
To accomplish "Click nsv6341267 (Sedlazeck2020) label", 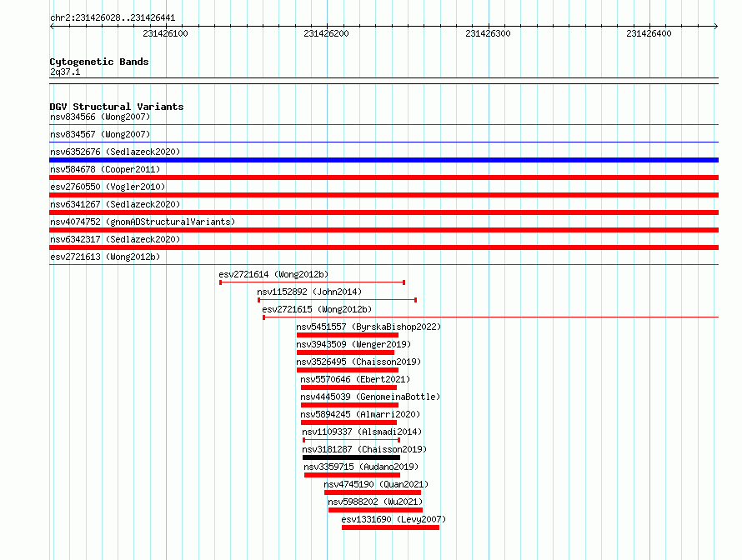I will (115, 204).
